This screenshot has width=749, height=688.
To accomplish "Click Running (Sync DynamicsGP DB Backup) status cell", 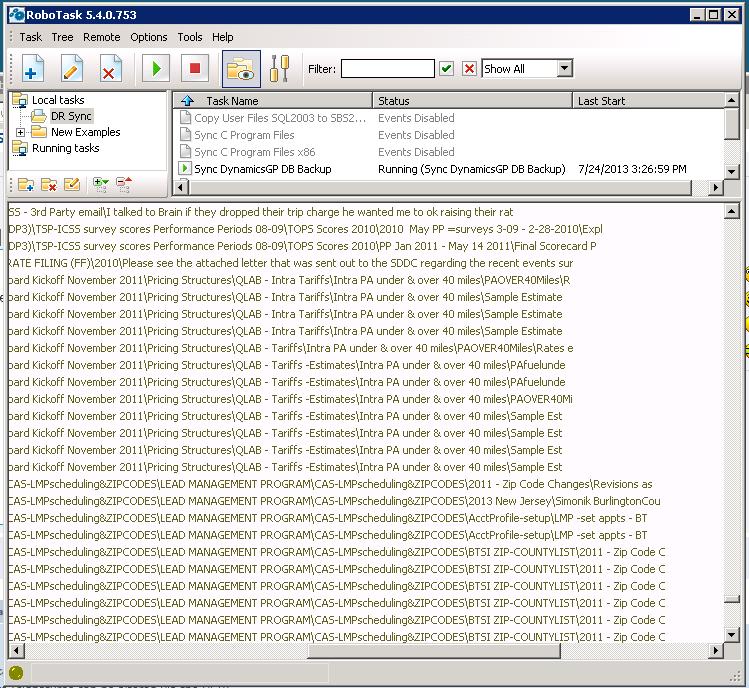I will click(x=471, y=169).
